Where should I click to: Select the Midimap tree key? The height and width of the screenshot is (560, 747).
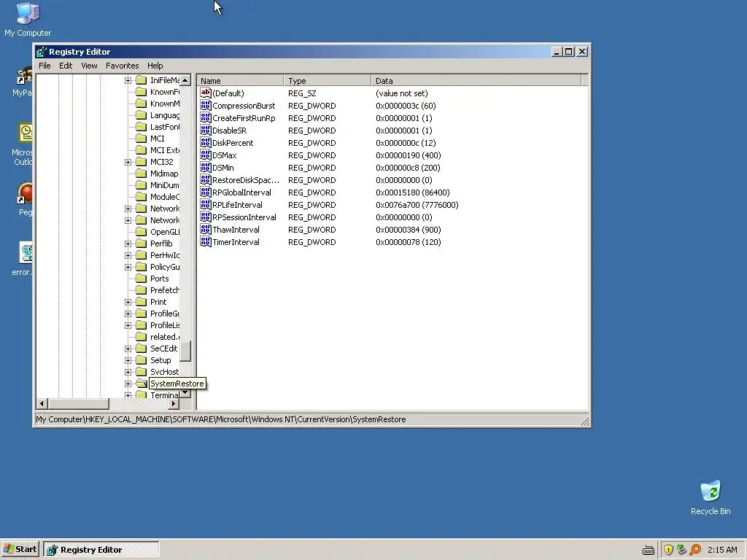164,174
